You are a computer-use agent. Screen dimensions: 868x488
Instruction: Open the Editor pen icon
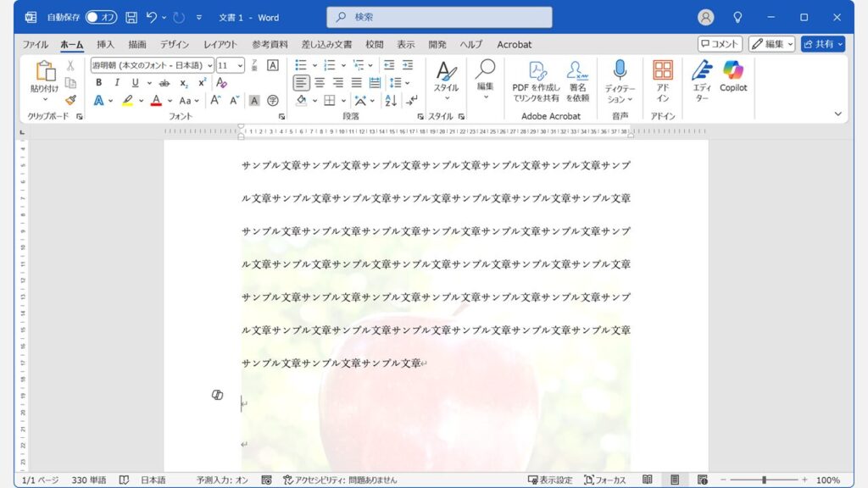[x=702, y=80]
